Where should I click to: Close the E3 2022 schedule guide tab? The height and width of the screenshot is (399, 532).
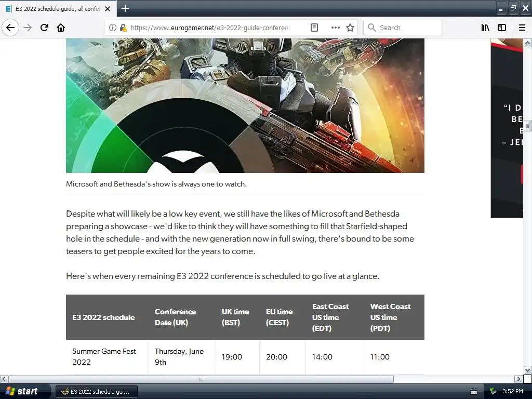tap(108, 9)
